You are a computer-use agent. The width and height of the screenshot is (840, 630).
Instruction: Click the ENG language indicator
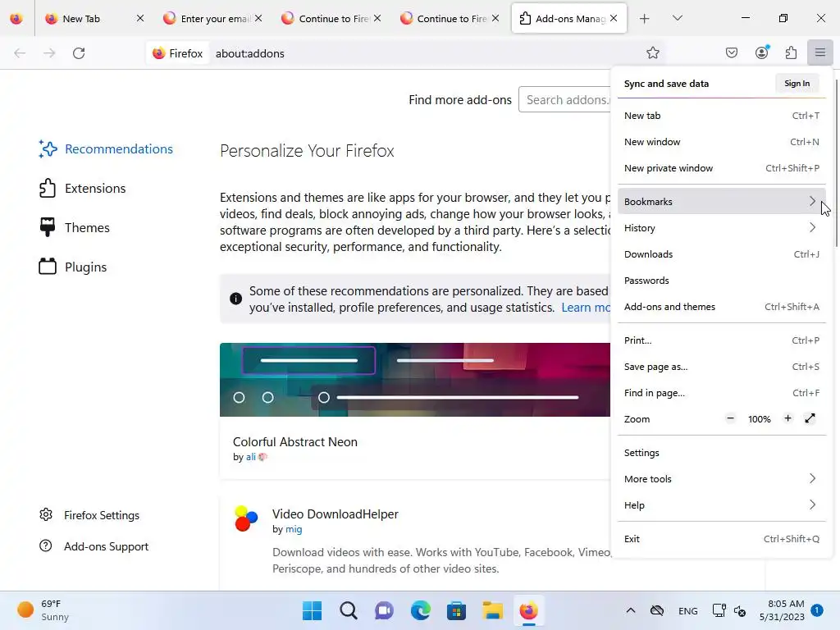688,611
